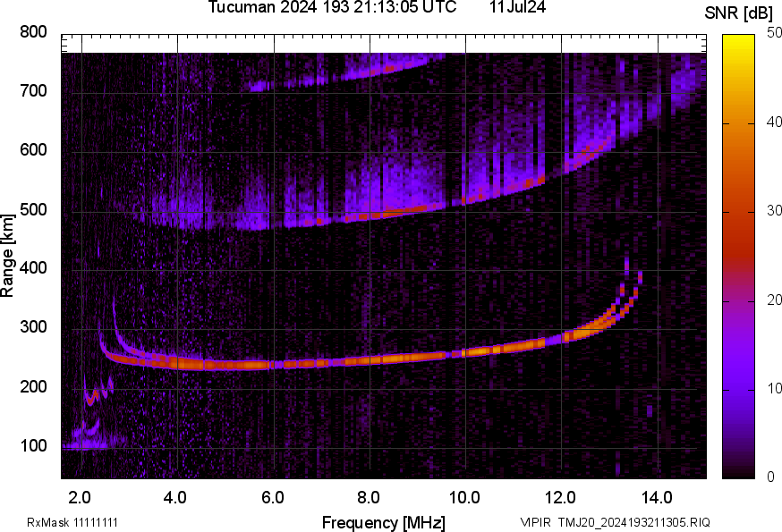Select the 'Frequency [MHz]' axis label
Screen dimensions: 782x532
(x=383, y=523)
